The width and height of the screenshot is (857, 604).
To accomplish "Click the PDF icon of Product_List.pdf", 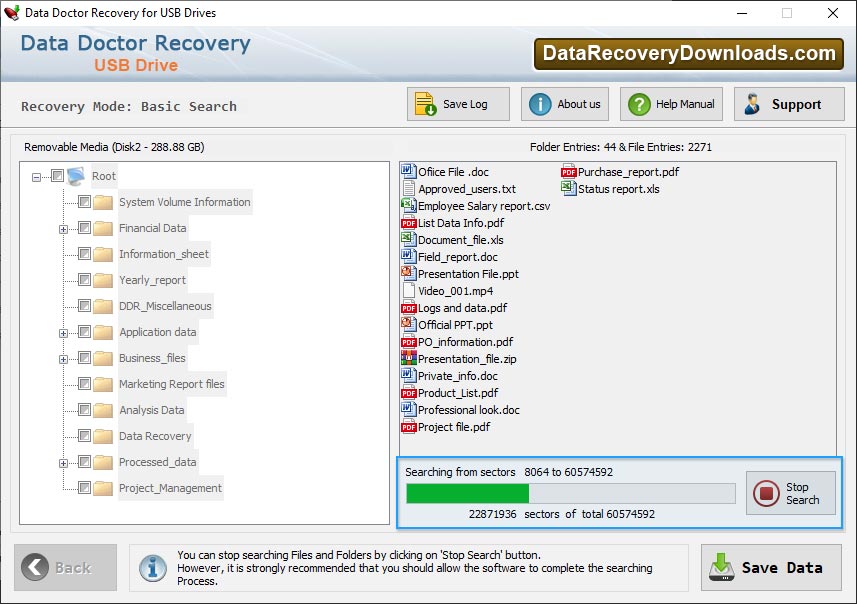I will 408,393.
